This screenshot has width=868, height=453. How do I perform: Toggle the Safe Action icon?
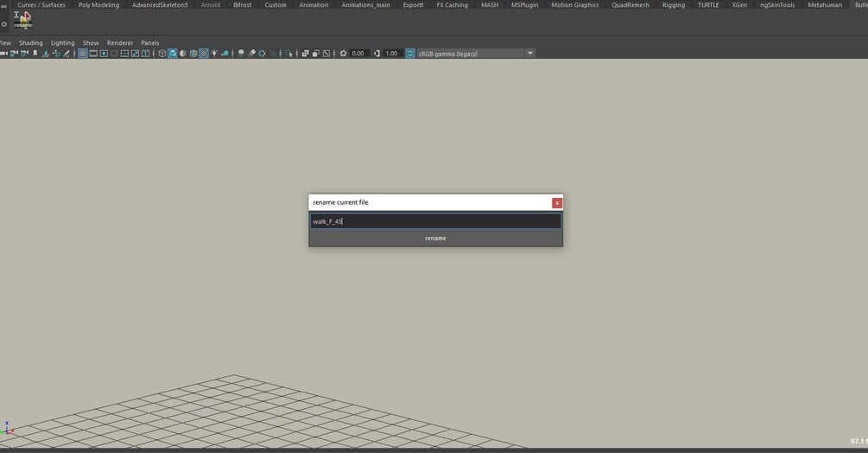click(x=124, y=53)
